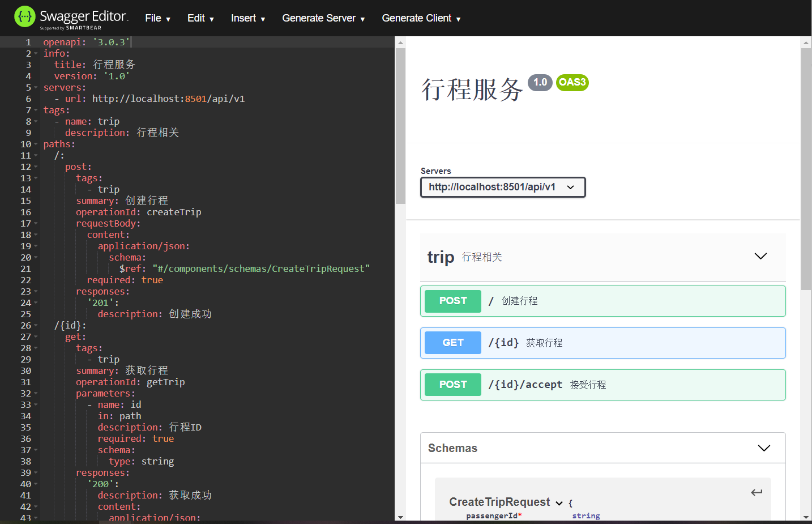Click the editor scrollbar down arrow
The height and width of the screenshot is (524, 812).
tap(400, 516)
